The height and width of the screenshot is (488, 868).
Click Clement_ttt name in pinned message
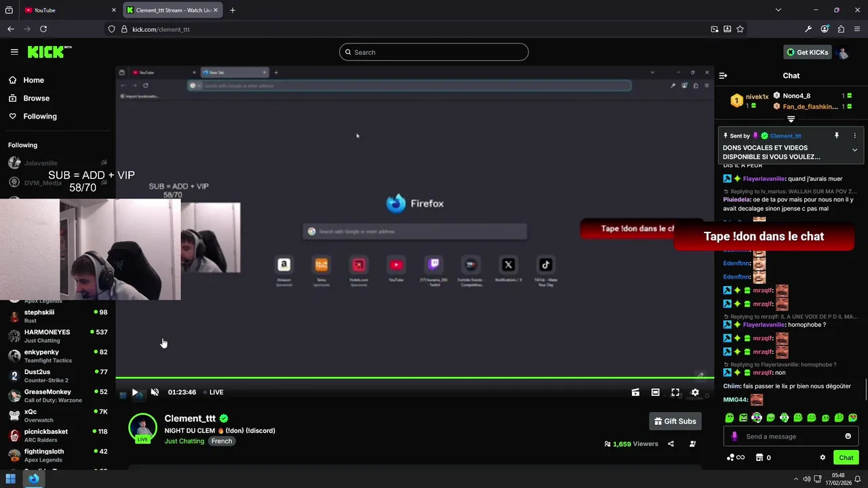click(x=785, y=136)
